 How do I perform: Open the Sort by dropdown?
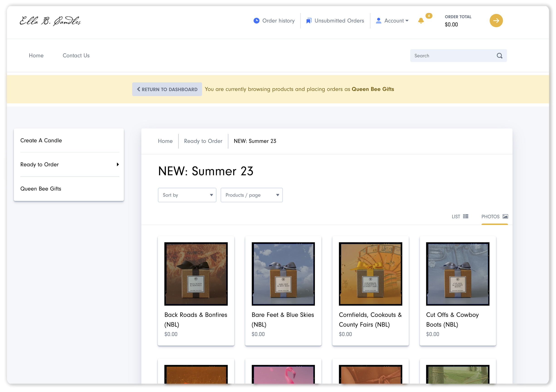coord(187,195)
